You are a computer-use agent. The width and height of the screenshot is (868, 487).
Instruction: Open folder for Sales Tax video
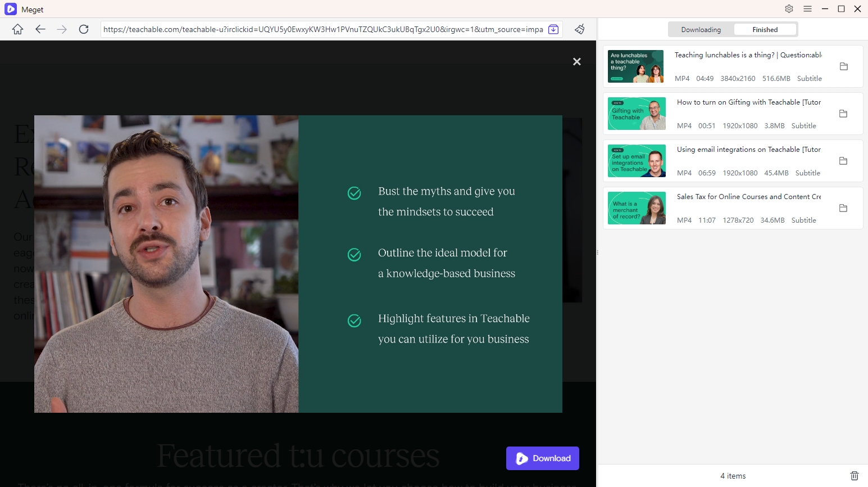(843, 208)
